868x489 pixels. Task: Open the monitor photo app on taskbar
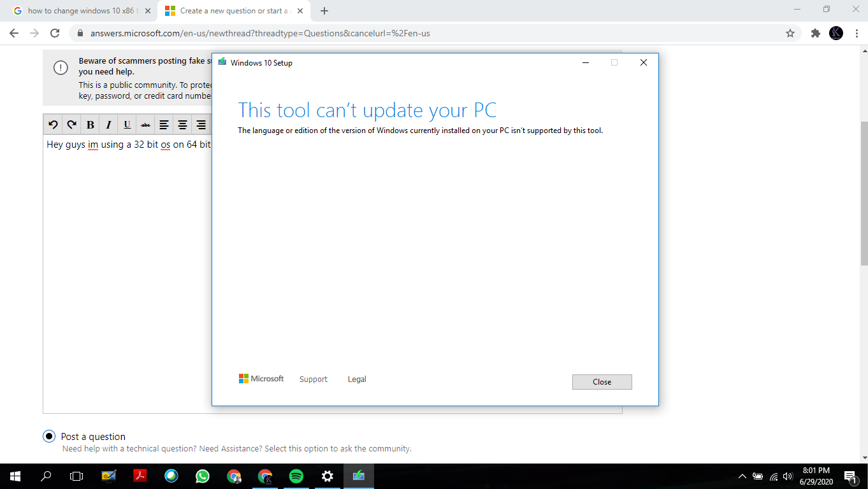point(109,476)
